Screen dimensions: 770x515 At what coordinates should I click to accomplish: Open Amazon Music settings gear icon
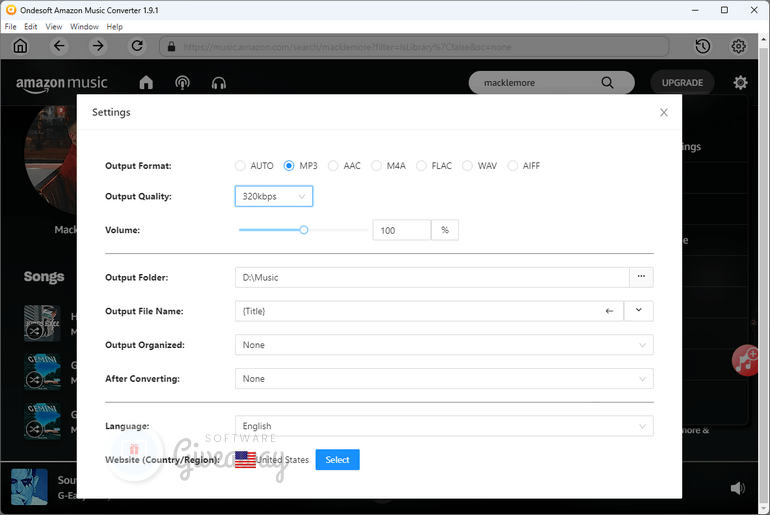[x=741, y=82]
